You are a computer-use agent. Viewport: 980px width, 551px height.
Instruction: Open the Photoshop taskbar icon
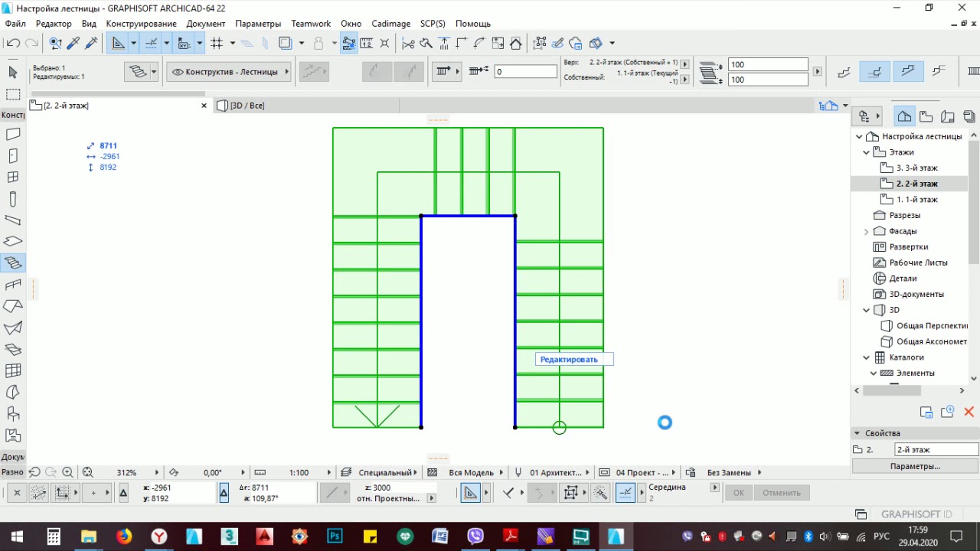(335, 536)
